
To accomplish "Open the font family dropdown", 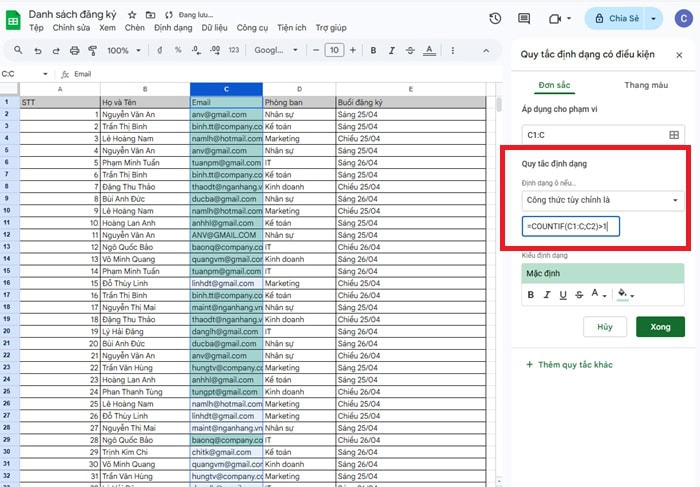I will pyautogui.click(x=277, y=50).
